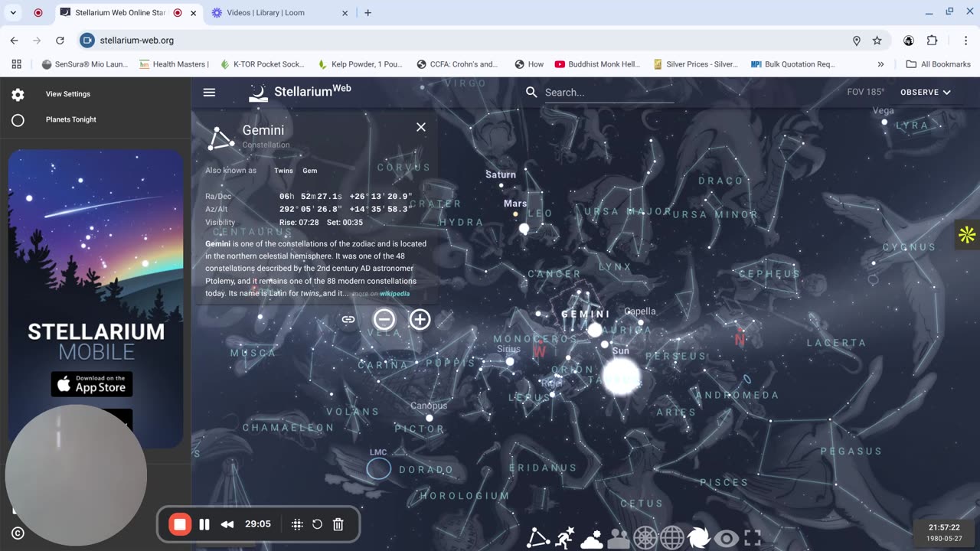Rewind the Loom recording

227,524
